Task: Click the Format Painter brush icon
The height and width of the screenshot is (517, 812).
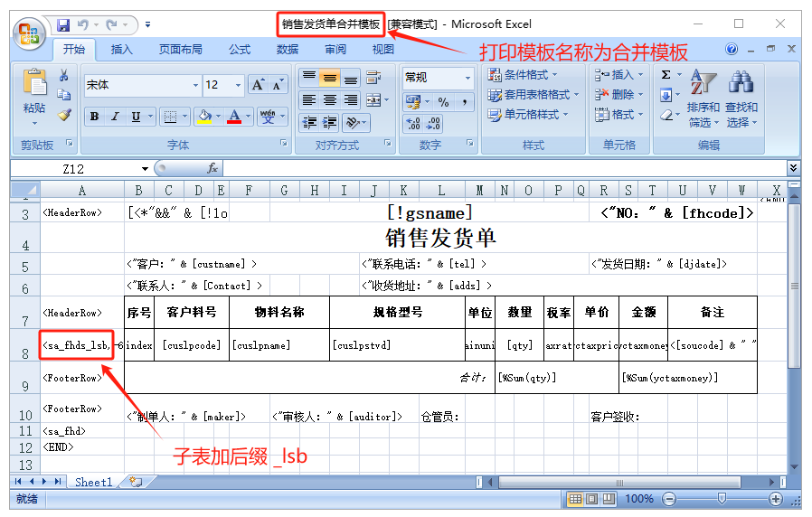Action: pyautogui.click(x=64, y=115)
